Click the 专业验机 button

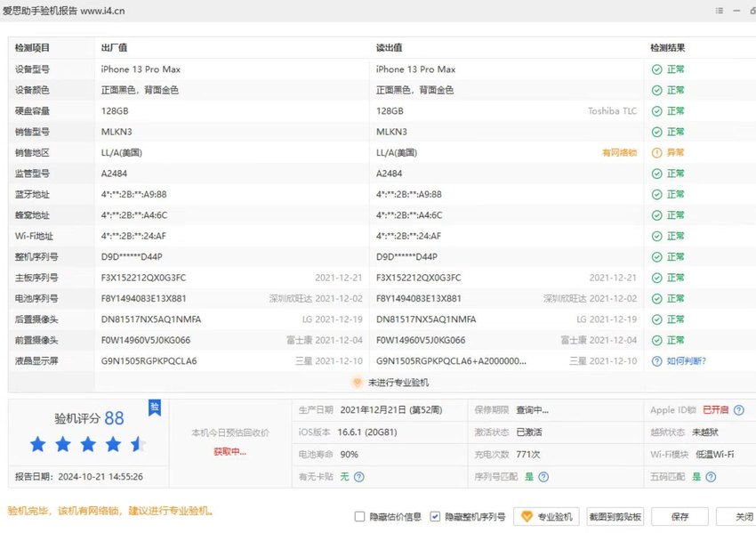point(546,517)
